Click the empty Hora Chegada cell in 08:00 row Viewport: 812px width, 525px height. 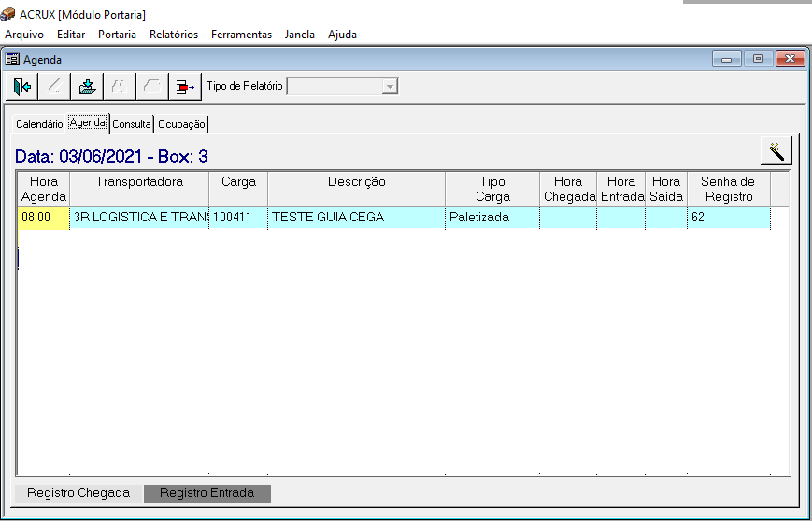(568, 218)
